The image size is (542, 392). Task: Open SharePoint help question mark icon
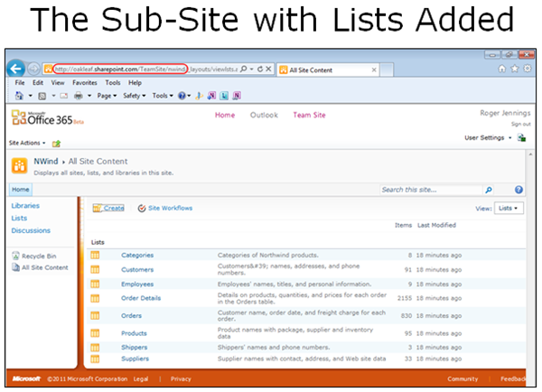click(519, 190)
